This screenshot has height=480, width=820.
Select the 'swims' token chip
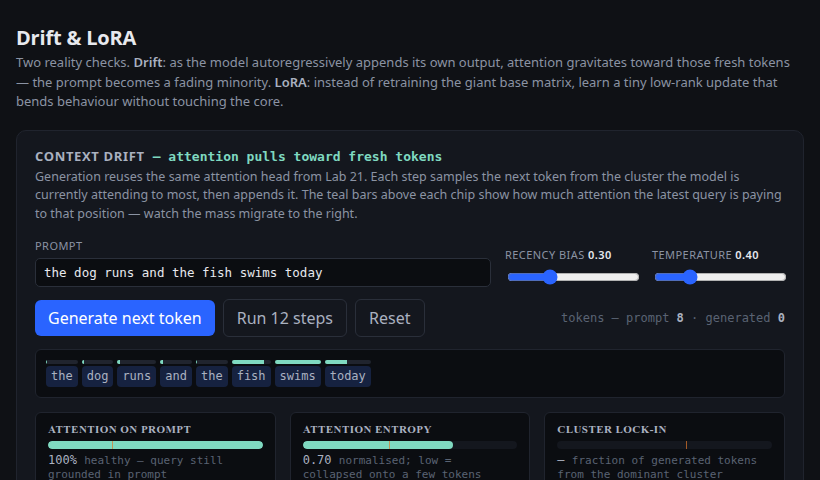pyautogui.click(x=298, y=376)
